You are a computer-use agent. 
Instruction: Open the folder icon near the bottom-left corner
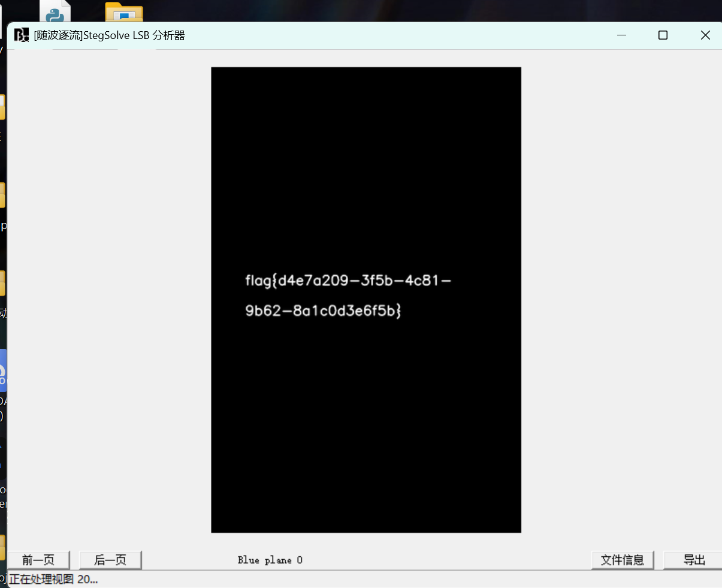point(2,547)
